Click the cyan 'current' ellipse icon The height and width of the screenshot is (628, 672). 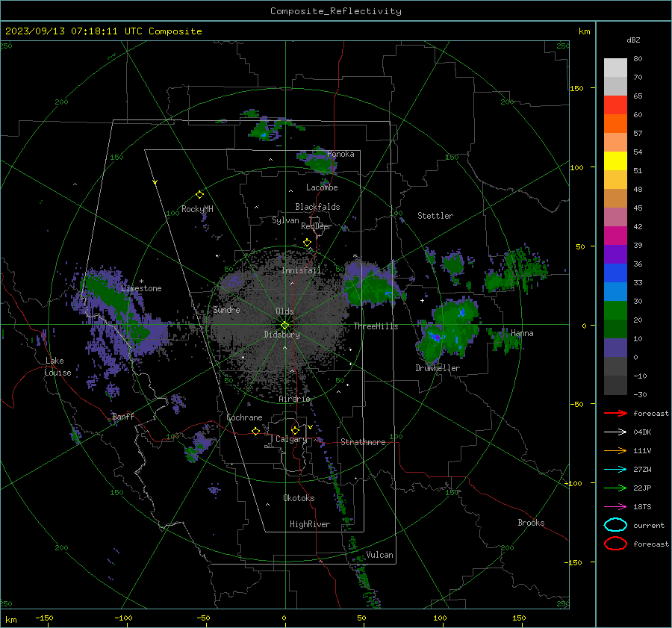tap(615, 525)
